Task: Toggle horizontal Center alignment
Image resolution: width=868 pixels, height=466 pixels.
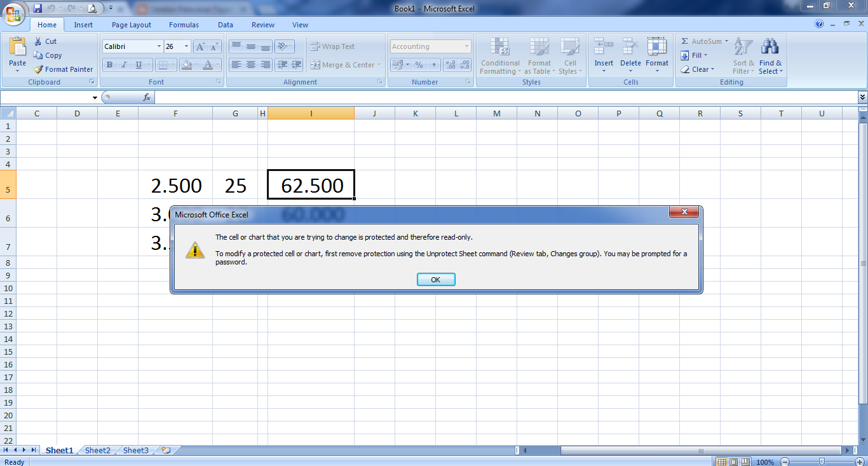Action: click(x=251, y=65)
